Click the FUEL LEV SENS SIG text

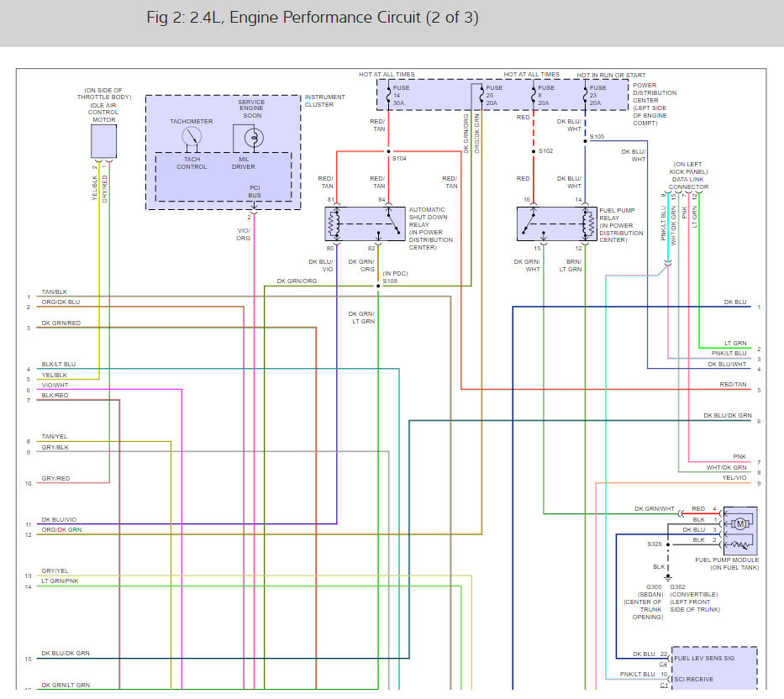(x=704, y=659)
